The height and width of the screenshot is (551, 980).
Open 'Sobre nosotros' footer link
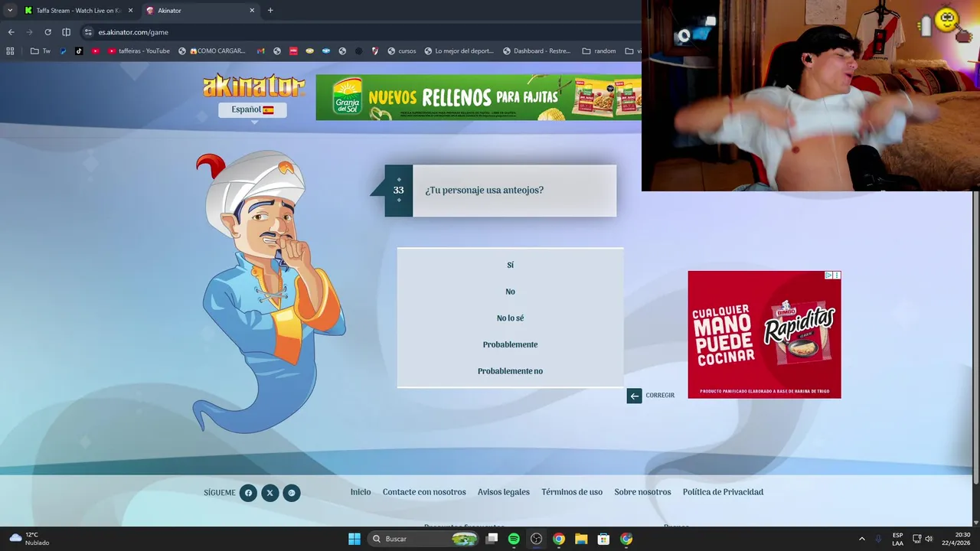pyautogui.click(x=642, y=492)
